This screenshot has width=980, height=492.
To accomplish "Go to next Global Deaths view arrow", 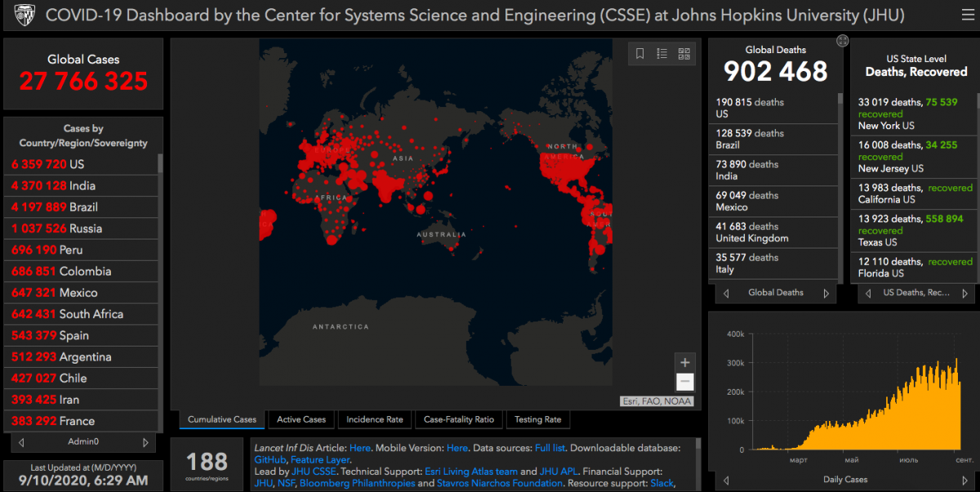I will (826, 293).
